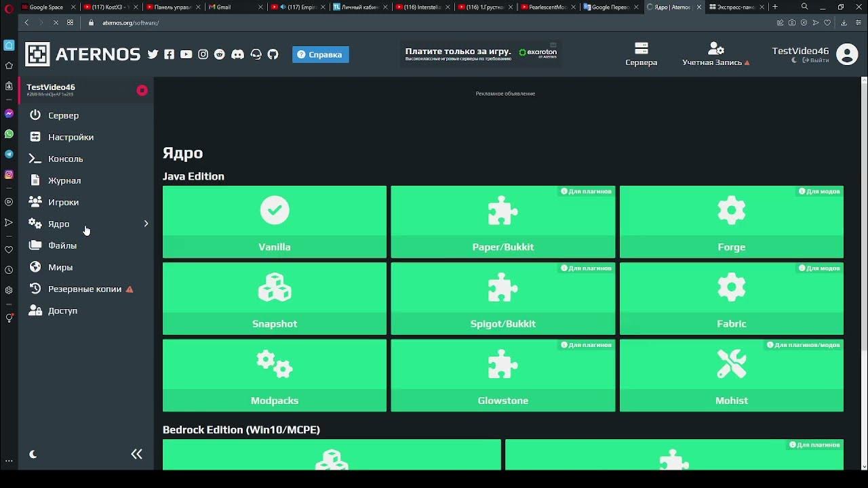The width and height of the screenshot is (868, 488).
Task: Open Opera sidebar history clock icon
Action: [x=9, y=270]
